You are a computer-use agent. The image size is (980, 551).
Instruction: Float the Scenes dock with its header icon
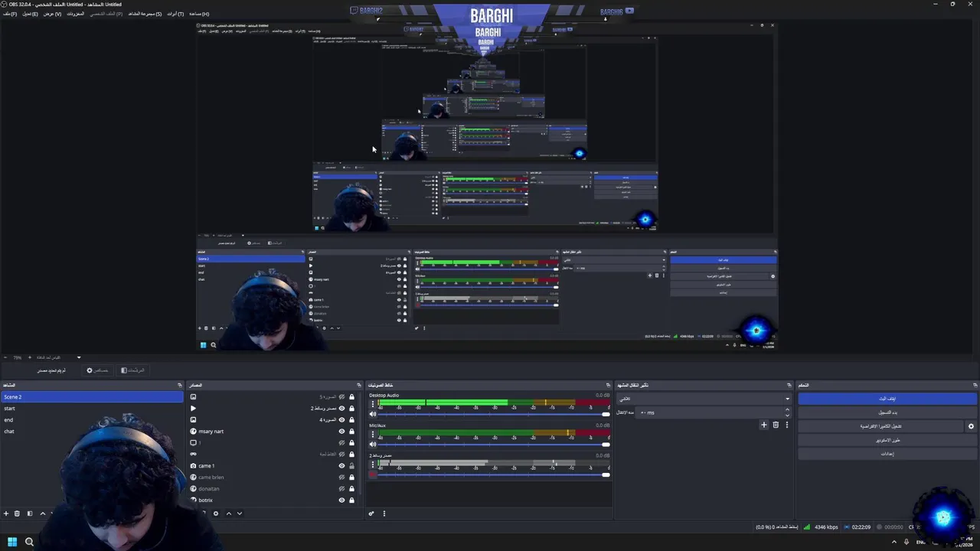180,385
